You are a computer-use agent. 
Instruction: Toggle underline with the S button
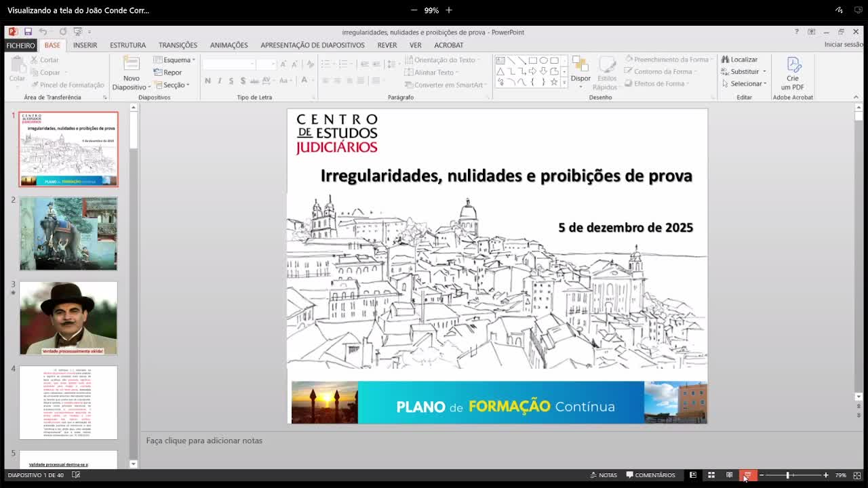coord(230,80)
